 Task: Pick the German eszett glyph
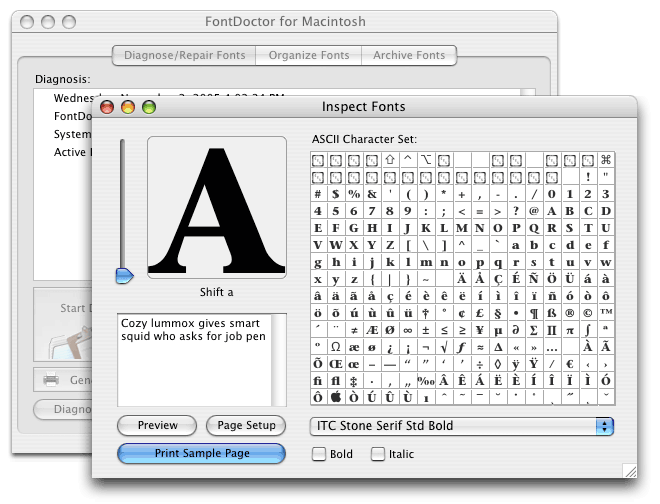click(x=552, y=313)
